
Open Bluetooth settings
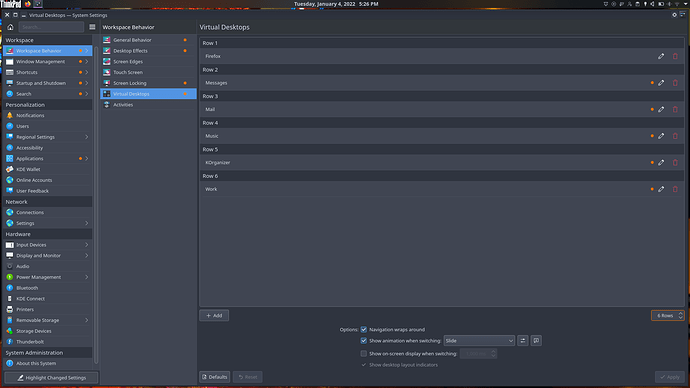tap(48, 288)
